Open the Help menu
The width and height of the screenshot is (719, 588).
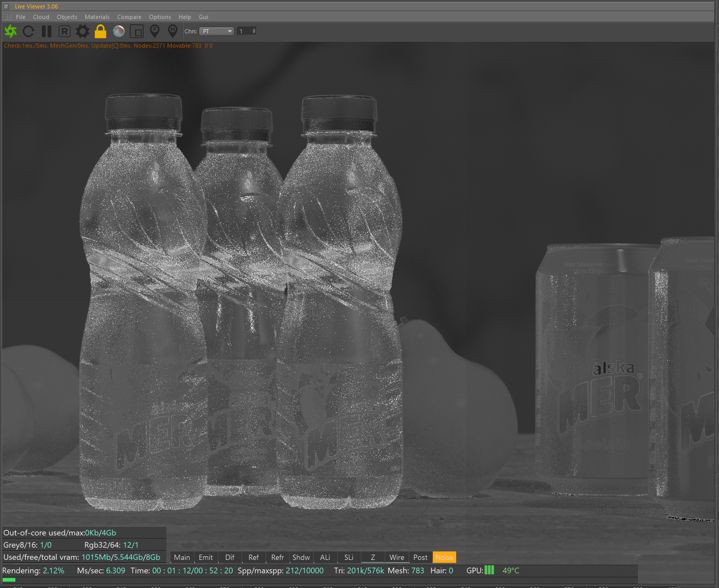[x=184, y=17]
